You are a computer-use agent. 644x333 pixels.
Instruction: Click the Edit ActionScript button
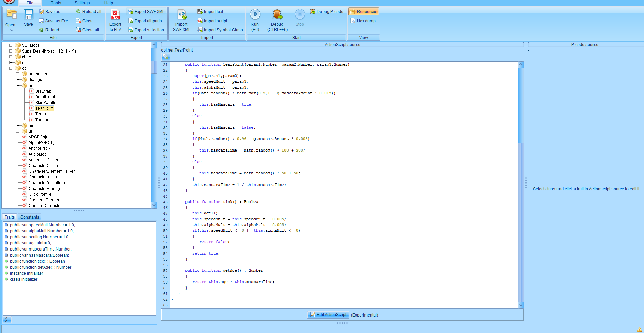(328, 315)
